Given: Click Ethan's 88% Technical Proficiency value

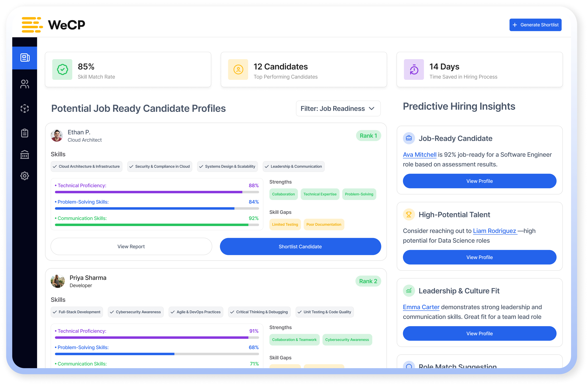Looking at the screenshot, I should click(x=254, y=186).
